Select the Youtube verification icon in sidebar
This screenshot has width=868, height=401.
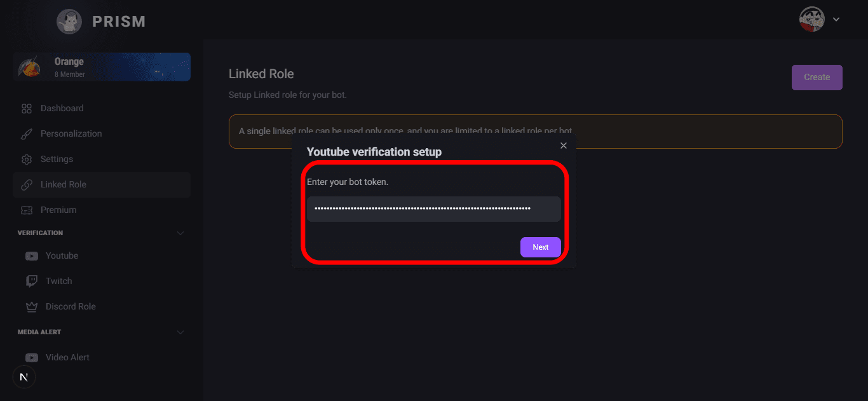click(x=32, y=255)
